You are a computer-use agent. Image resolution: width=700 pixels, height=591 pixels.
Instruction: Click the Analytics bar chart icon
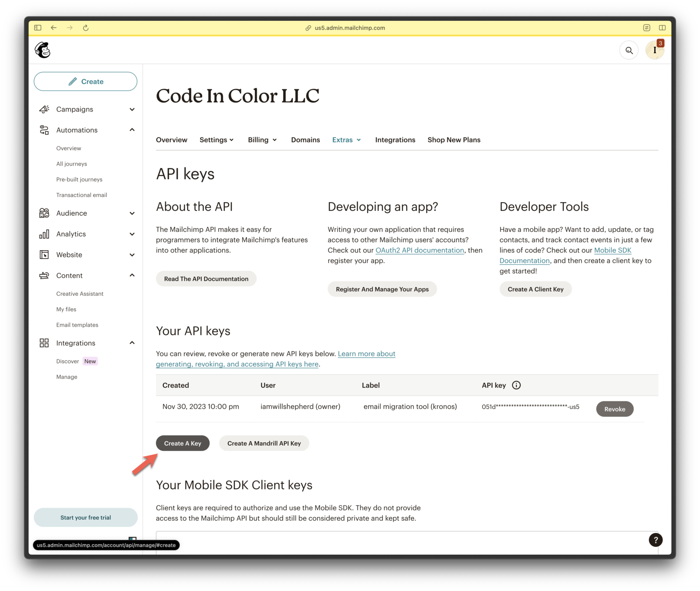click(44, 234)
